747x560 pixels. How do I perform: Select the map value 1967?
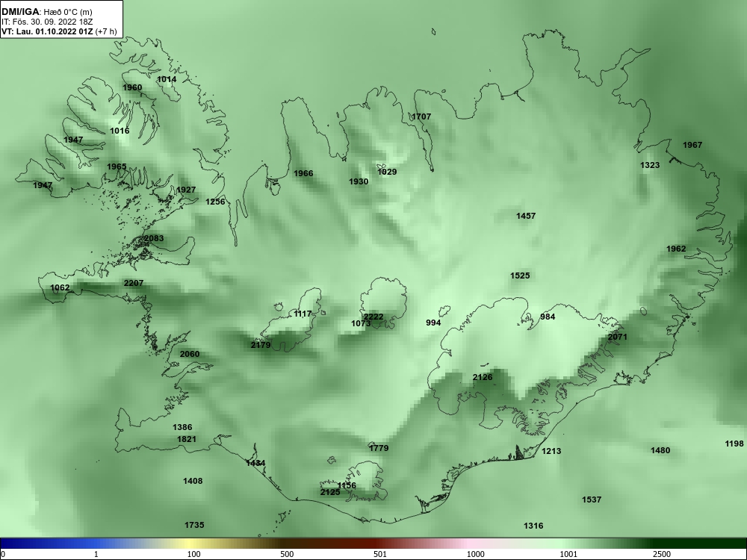click(x=692, y=146)
